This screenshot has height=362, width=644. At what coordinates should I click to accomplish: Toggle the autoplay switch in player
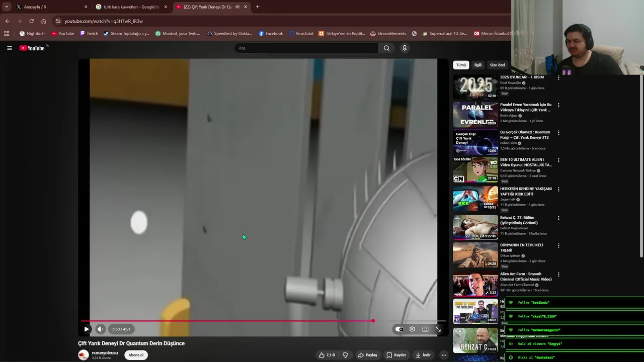399,329
